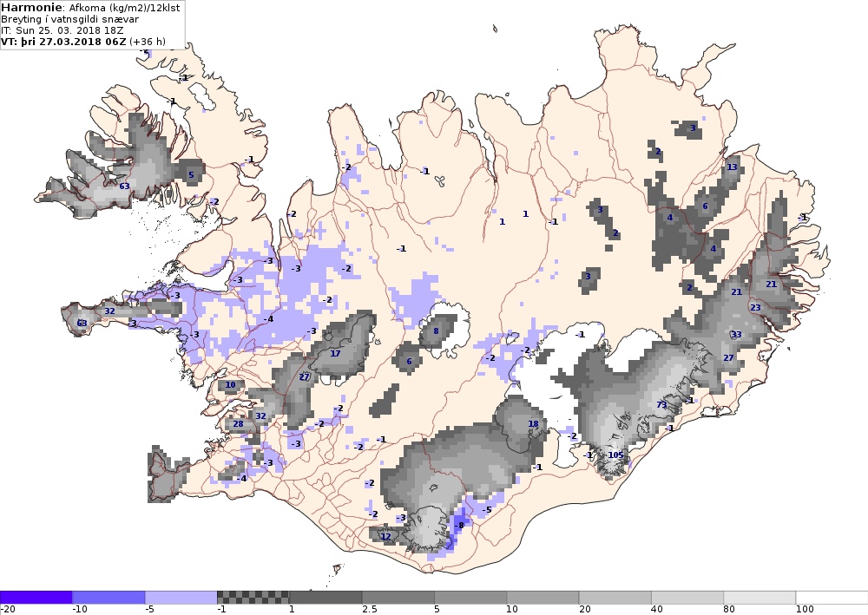Click the medium blue -10 to -5 legend swatch
Image resolution: width=868 pixels, height=615 pixels.
[x=108, y=598]
